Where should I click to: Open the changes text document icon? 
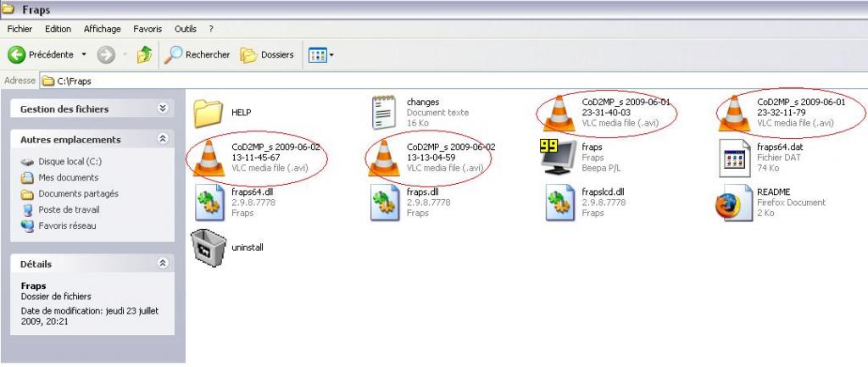[384, 113]
